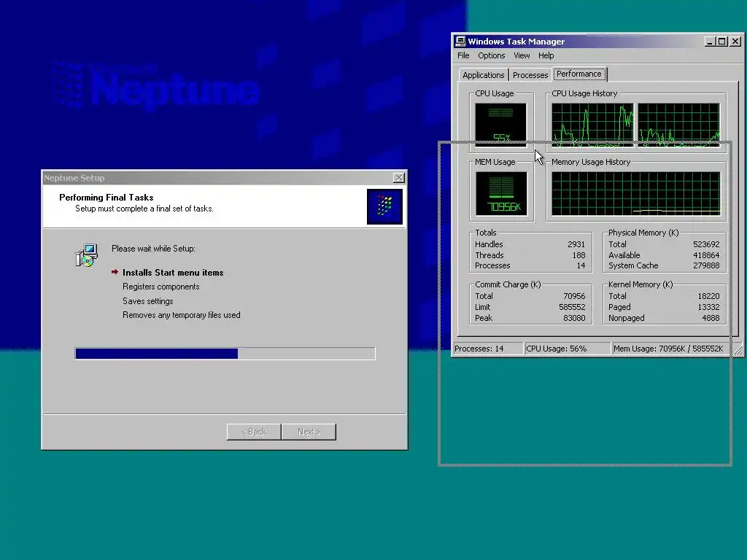747x560 pixels.
Task: Click 'Installs Start menu items' text
Action: click(173, 273)
